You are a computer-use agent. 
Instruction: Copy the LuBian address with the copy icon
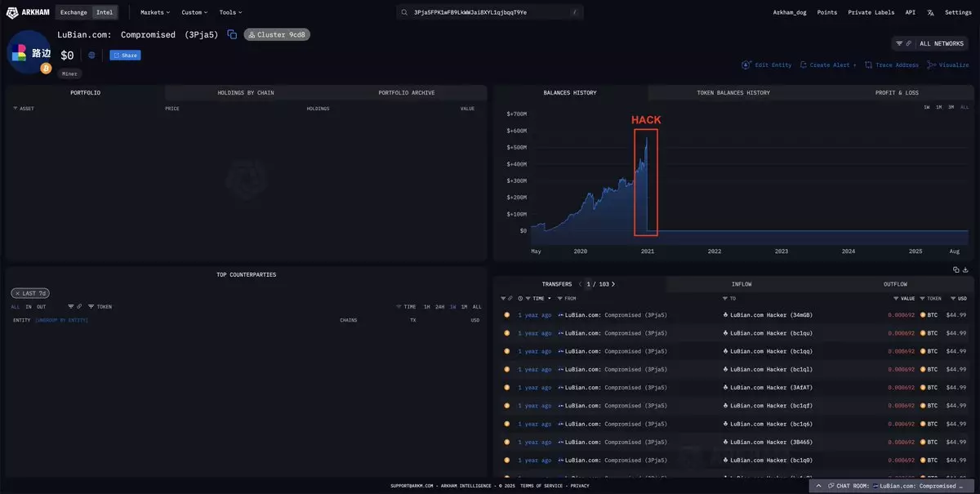(x=232, y=34)
